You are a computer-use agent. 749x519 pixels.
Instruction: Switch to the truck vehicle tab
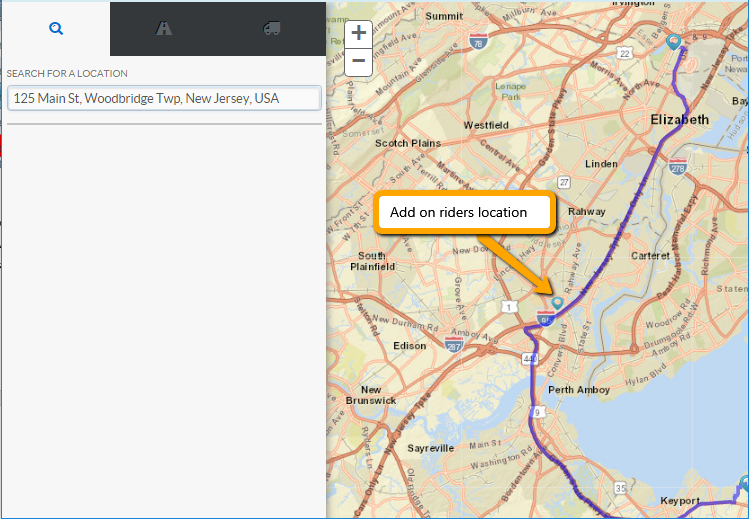coord(271,29)
